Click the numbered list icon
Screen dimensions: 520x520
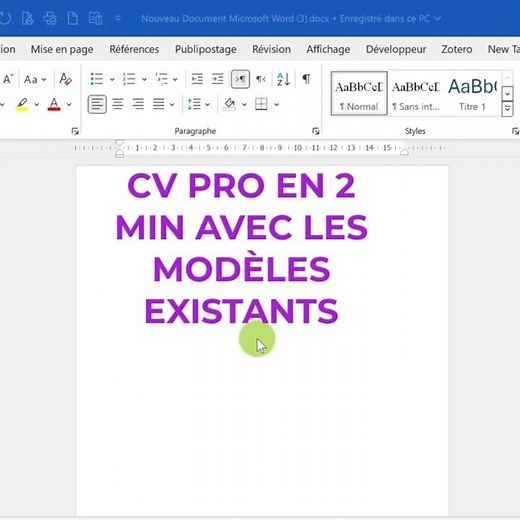pyautogui.click(x=129, y=79)
